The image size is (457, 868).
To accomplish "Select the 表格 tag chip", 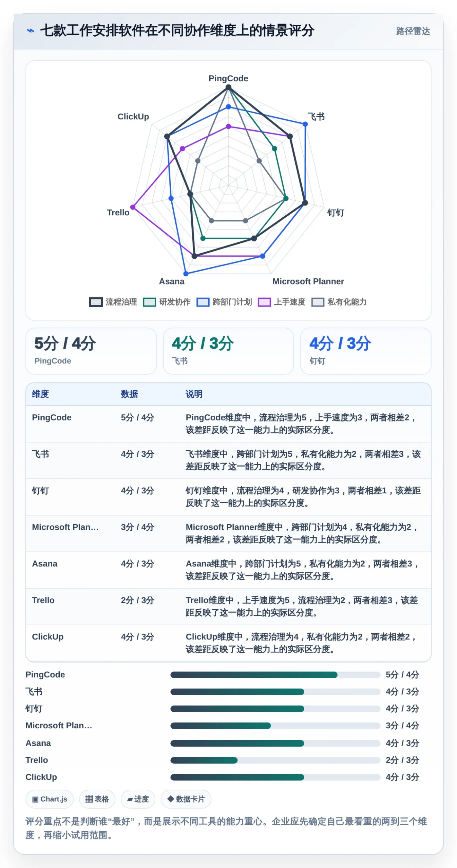I will 97,799.
